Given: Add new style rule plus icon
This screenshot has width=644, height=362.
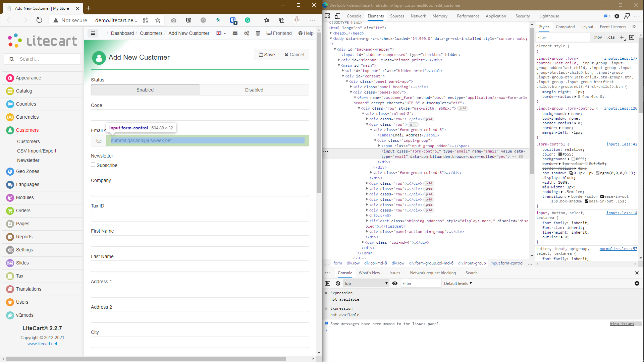Looking at the screenshot, I should 622,37.
